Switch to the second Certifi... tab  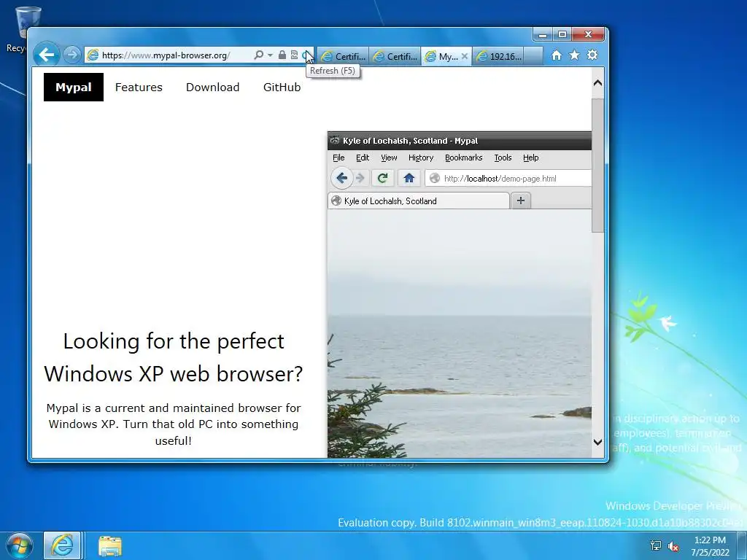click(395, 56)
